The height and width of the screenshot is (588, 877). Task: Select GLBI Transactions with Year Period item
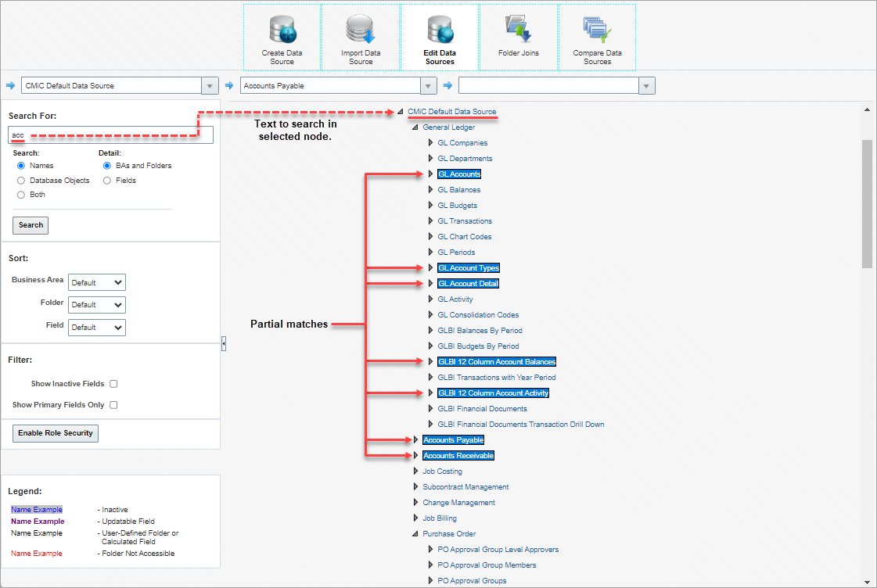coord(497,378)
